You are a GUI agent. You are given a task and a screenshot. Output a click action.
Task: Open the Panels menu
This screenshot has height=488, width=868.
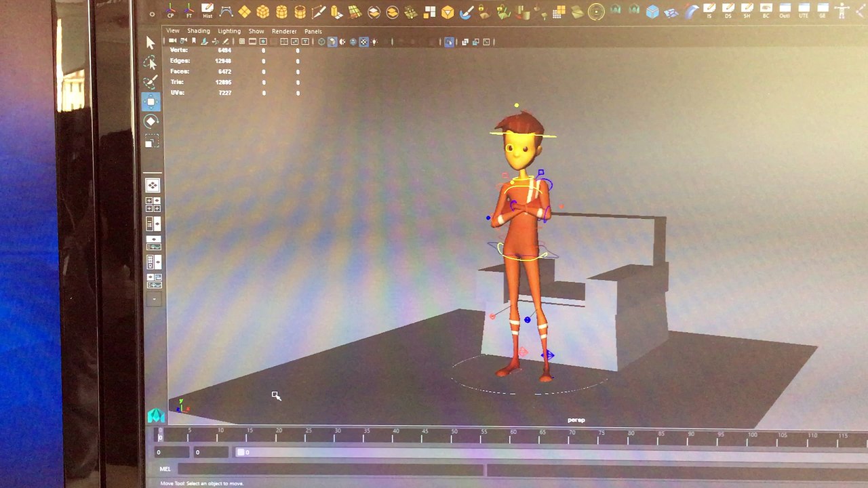tap(313, 31)
